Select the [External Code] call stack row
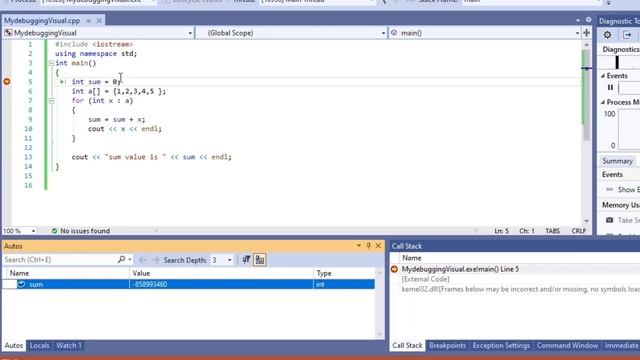Viewport: 640px width, 360px height. pos(425,279)
